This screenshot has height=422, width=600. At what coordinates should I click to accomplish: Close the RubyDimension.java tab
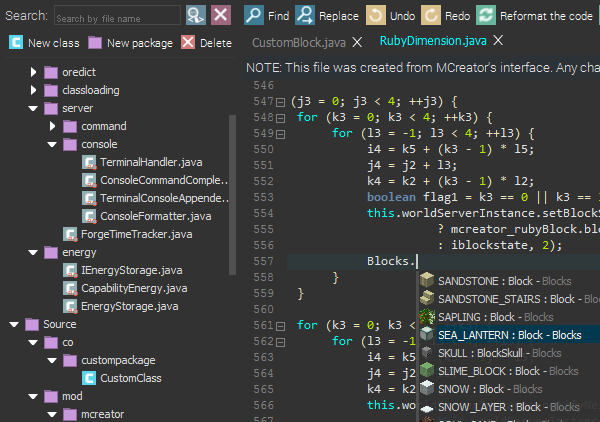498,40
